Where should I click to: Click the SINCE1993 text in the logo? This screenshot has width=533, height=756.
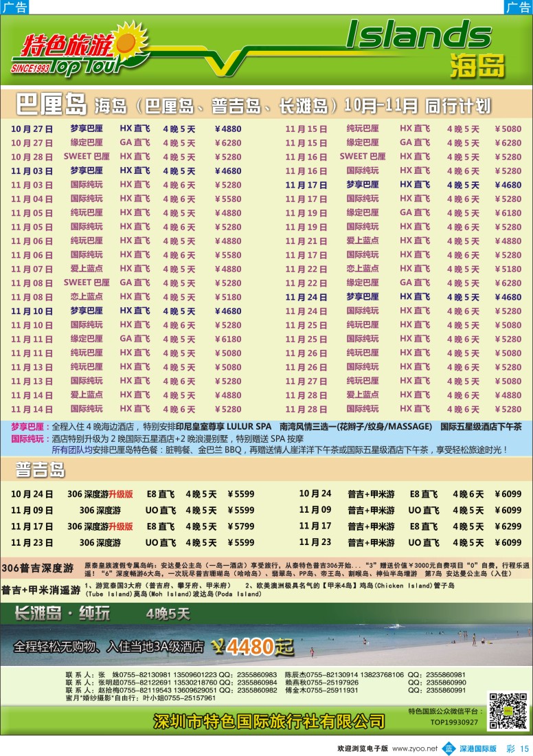[30, 68]
